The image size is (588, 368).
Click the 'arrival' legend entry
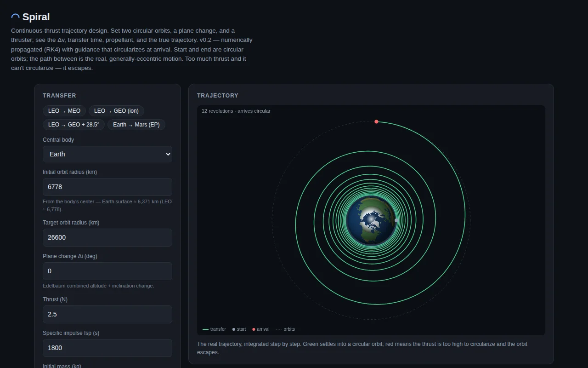[x=261, y=329]
